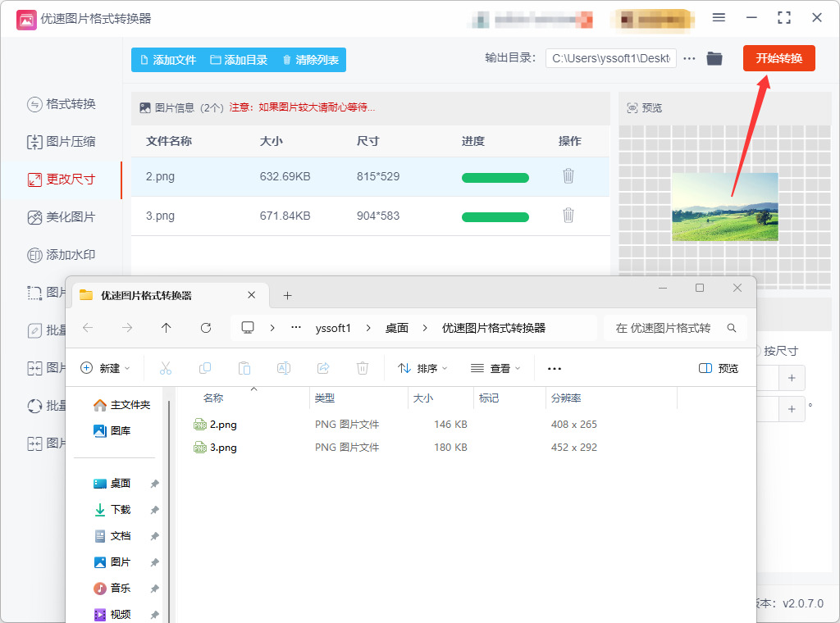
Task: Open the Explorer toolbar's three-dot more options
Action: [555, 368]
